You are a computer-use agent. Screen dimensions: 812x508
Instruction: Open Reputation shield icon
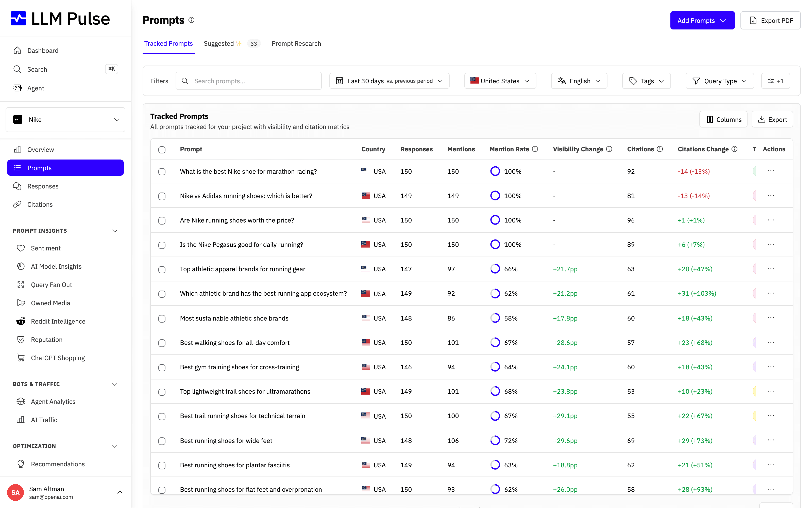click(x=21, y=340)
